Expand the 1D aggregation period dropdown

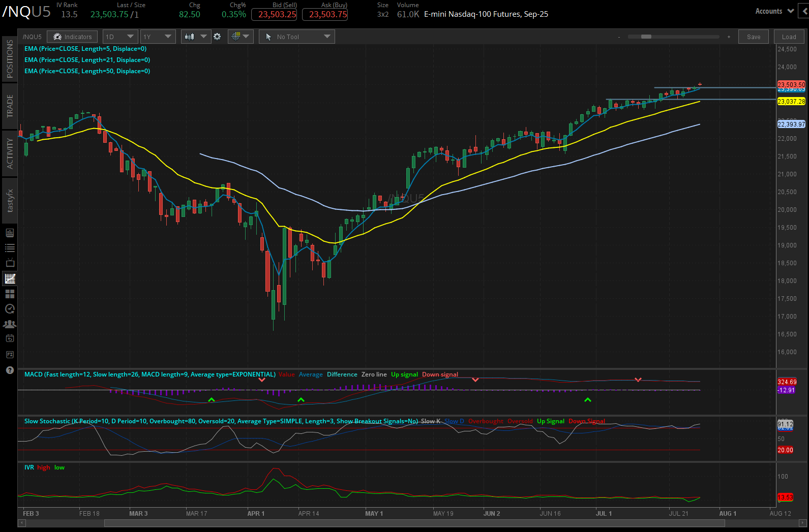[x=121, y=37]
